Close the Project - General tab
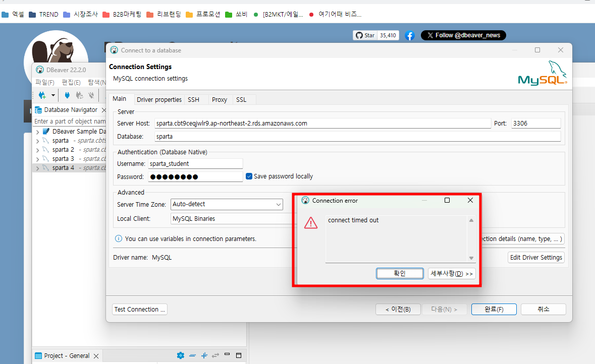 point(96,356)
